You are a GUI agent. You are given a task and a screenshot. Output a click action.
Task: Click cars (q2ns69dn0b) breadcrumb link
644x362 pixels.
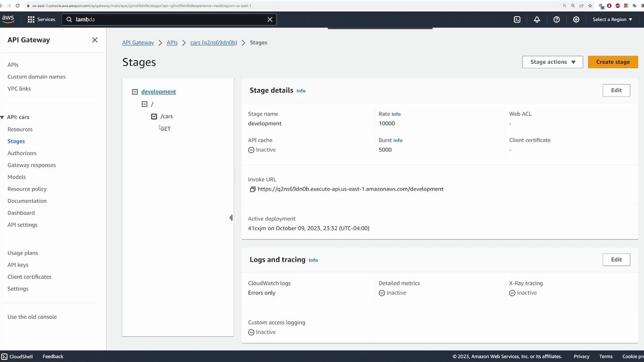point(214,43)
